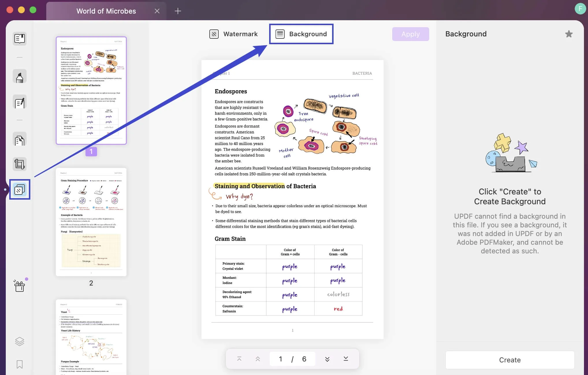Viewport: 588px width, 375px height.
Task: Select the highlighter Comment tool
Action: click(20, 77)
